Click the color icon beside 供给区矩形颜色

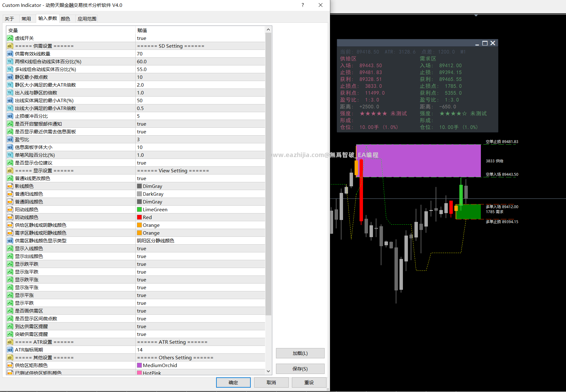[x=10, y=365]
